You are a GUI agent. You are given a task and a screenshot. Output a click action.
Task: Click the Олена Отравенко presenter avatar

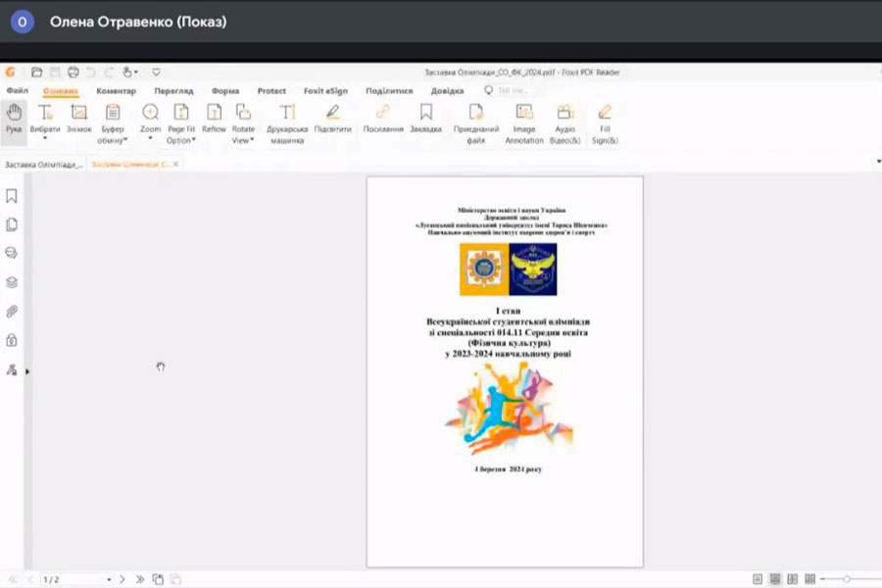(x=23, y=22)
